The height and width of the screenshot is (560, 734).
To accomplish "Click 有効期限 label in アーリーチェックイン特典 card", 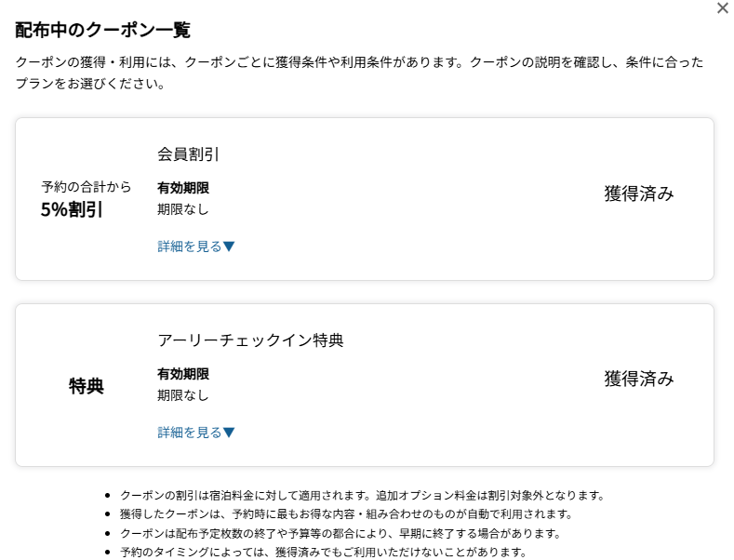I will [183, 374].
